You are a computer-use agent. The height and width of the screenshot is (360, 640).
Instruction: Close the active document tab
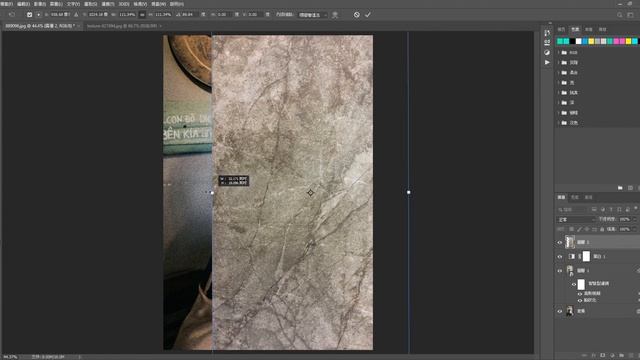(x=78, y=26)
